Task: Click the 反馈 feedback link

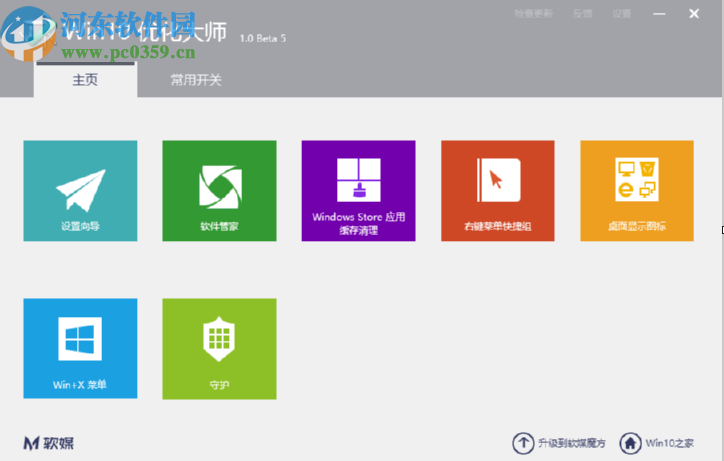Action: pos(582,13)
